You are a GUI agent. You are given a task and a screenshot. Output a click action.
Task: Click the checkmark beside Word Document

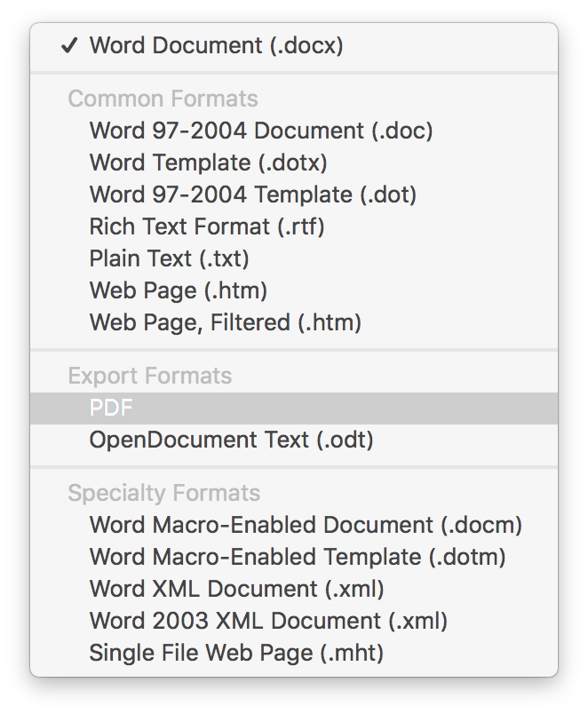click(69, 45)
